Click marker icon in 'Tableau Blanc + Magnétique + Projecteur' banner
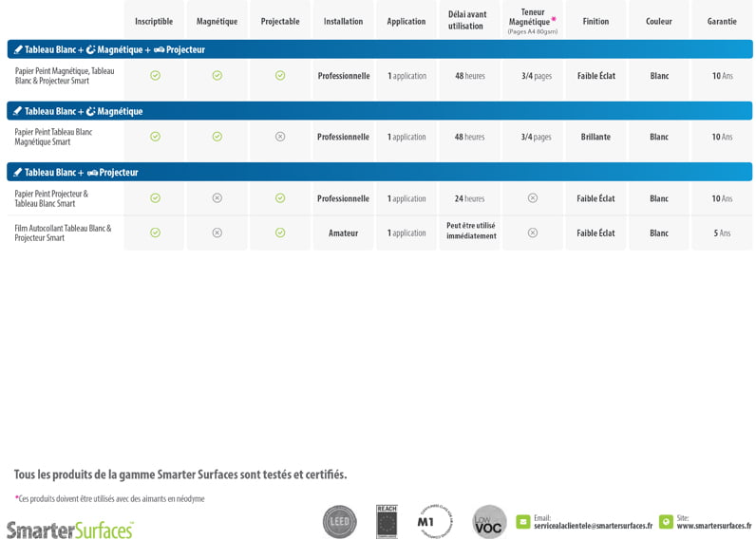The width and height of the screenshot is (756, 540). coord(18,49)
